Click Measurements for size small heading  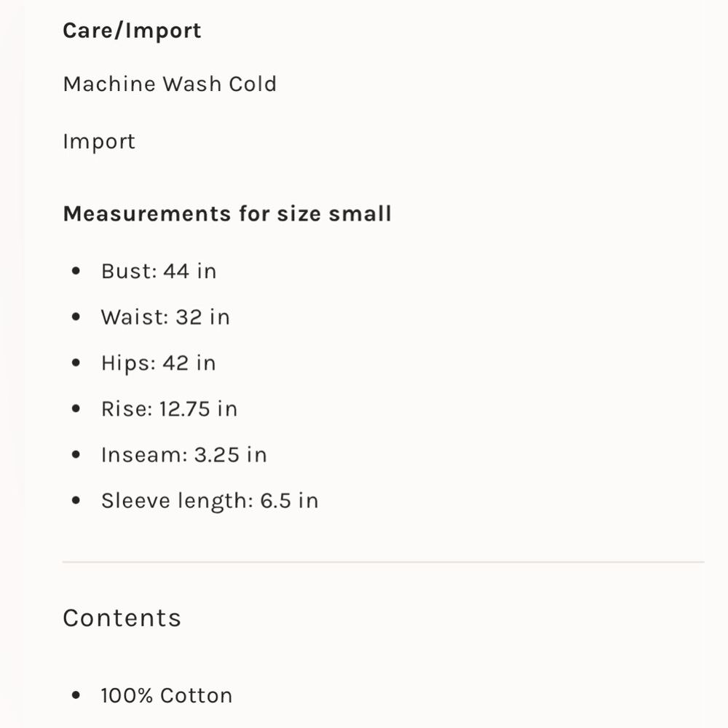227,214
